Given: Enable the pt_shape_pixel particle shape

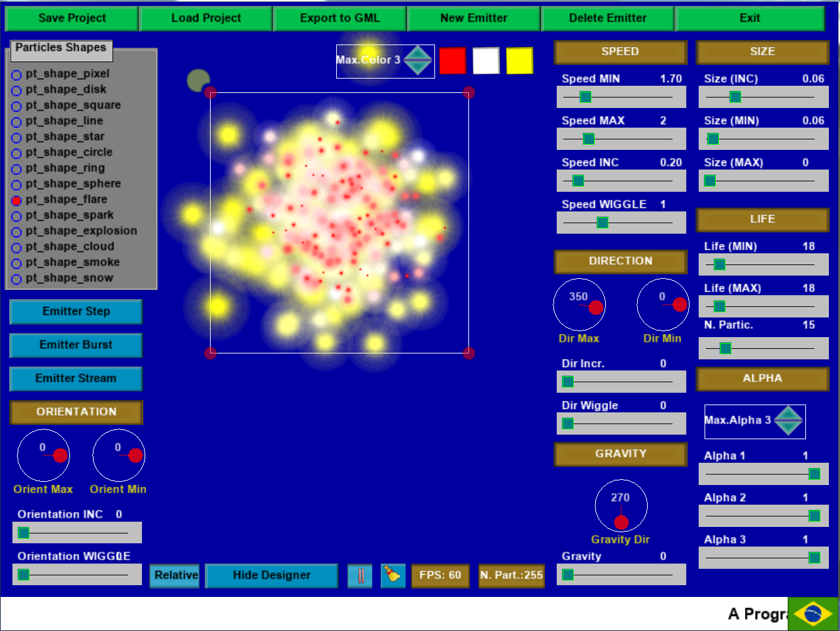Looking at the screenshot, I should pos(16,74).
